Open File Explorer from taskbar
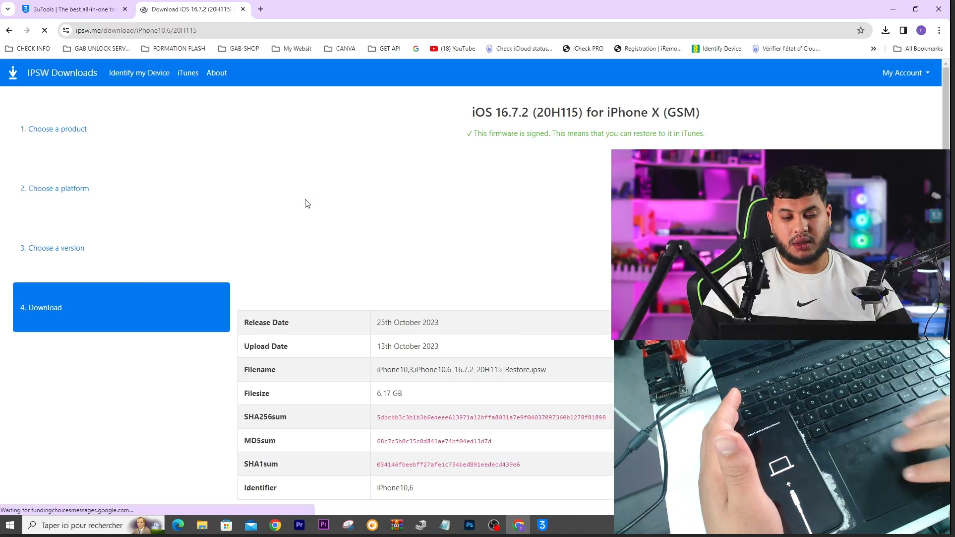 point(202,525)
